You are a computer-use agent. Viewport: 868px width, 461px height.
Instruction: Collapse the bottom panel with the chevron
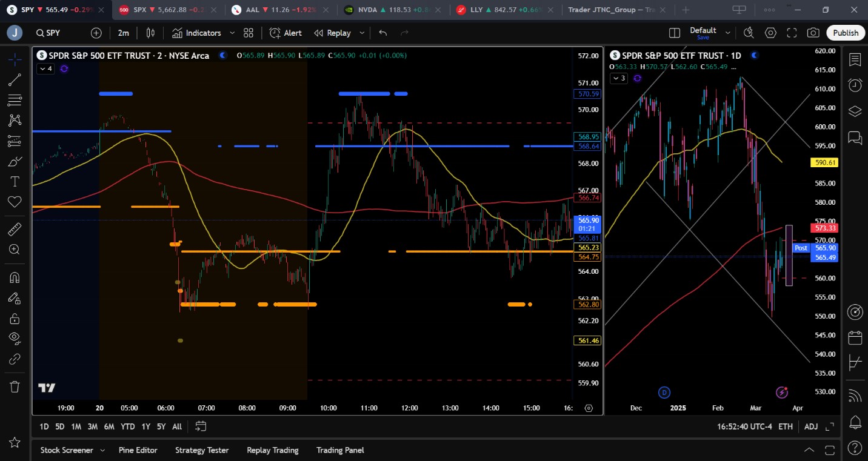pos(809,450)
